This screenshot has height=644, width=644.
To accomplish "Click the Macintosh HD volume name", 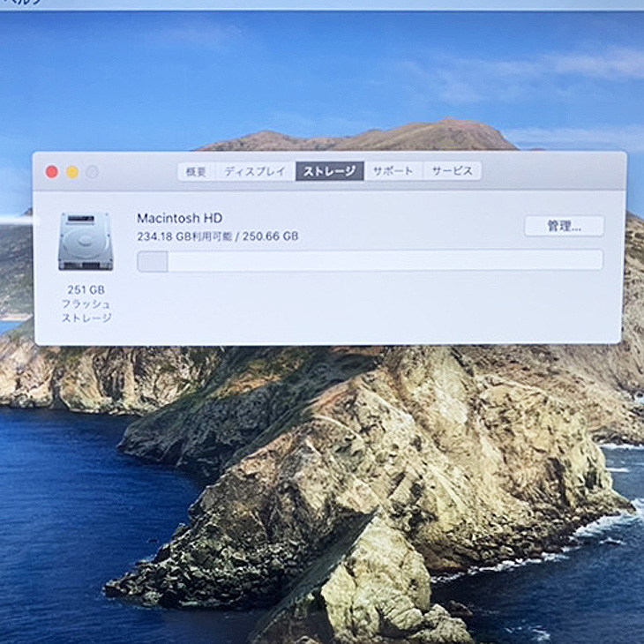I will tap(179, 218).
